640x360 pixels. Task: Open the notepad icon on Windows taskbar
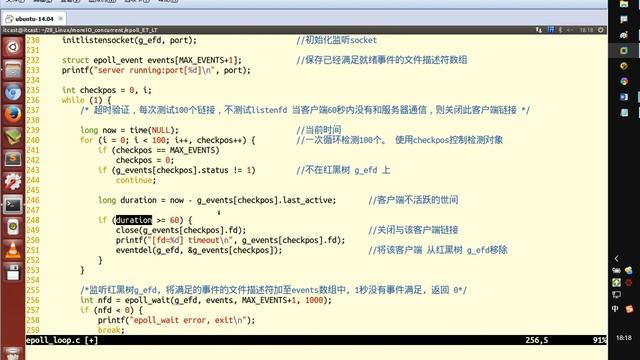[624, 113]
